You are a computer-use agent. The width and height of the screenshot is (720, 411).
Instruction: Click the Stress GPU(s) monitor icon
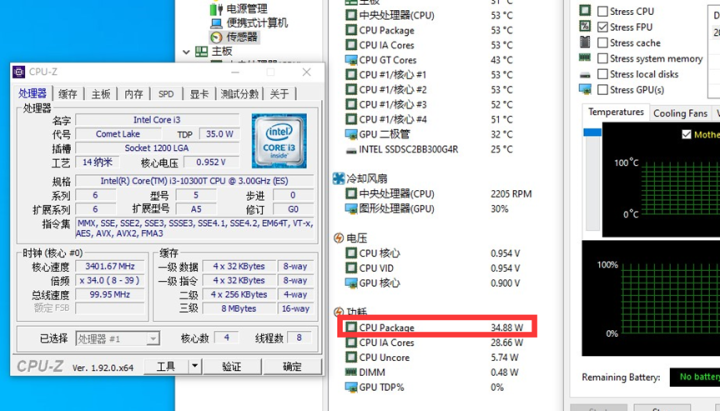point(585,89)
